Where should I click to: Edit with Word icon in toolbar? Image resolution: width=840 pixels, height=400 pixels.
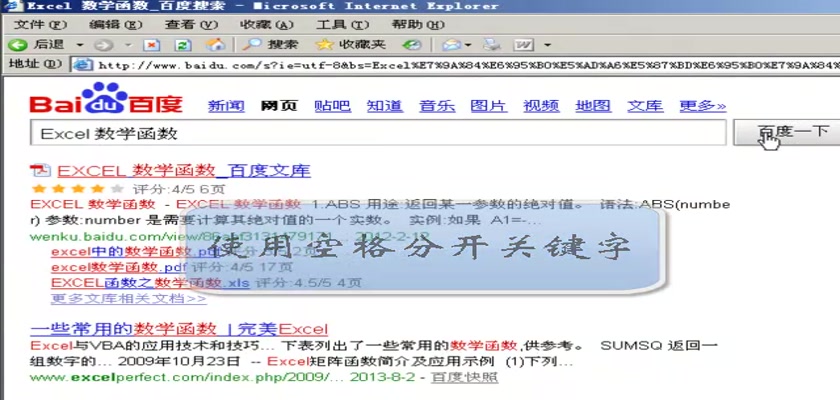(x=523, y=45)
